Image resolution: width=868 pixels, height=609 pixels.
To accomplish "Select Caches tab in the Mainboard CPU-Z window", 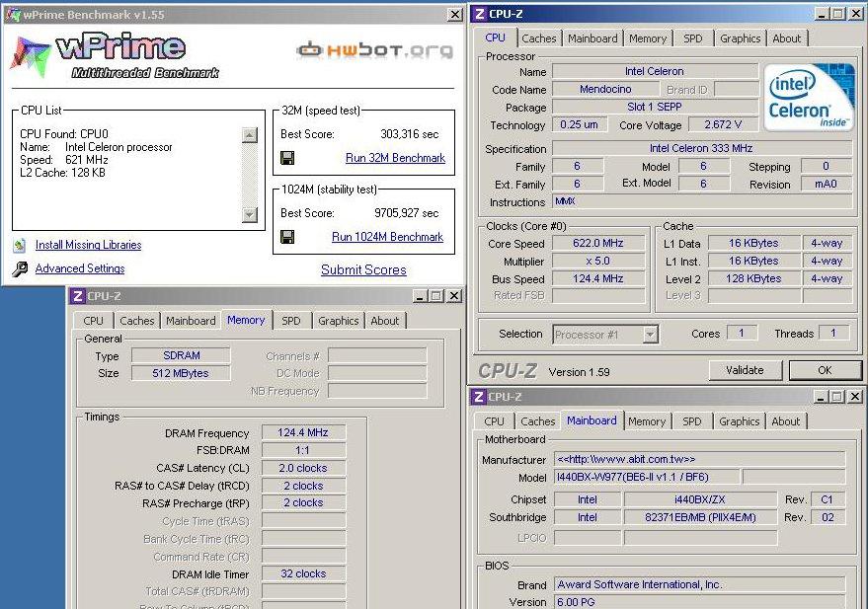I will (537, 421).
